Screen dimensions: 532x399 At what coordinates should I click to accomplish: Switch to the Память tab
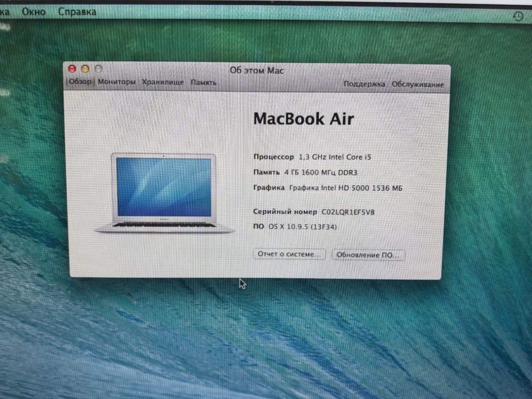[x=204, y=82]
